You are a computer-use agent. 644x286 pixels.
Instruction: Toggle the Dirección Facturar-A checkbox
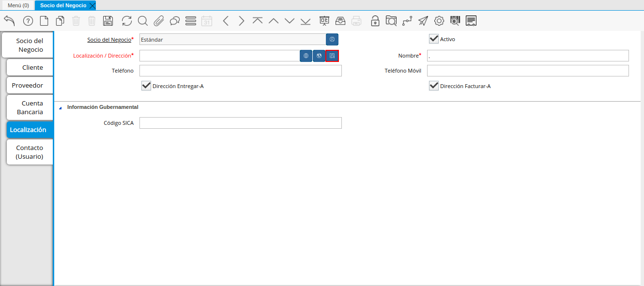click(434, 86)
